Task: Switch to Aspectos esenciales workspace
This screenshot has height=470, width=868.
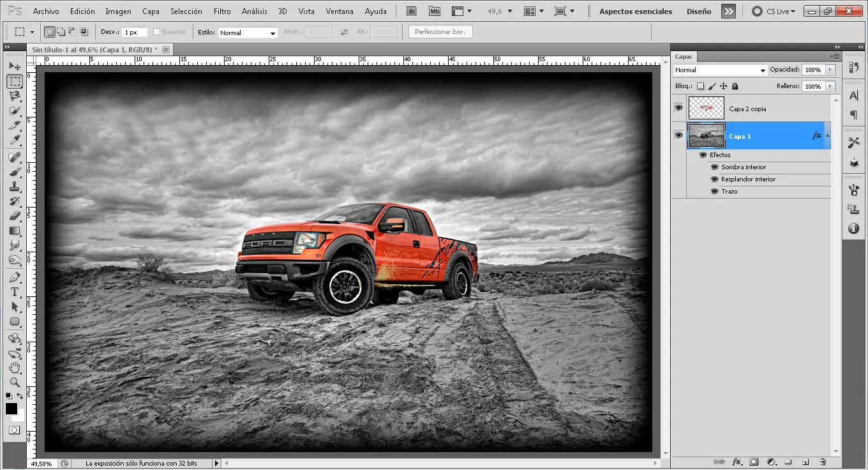Action: tap(636, 11)
